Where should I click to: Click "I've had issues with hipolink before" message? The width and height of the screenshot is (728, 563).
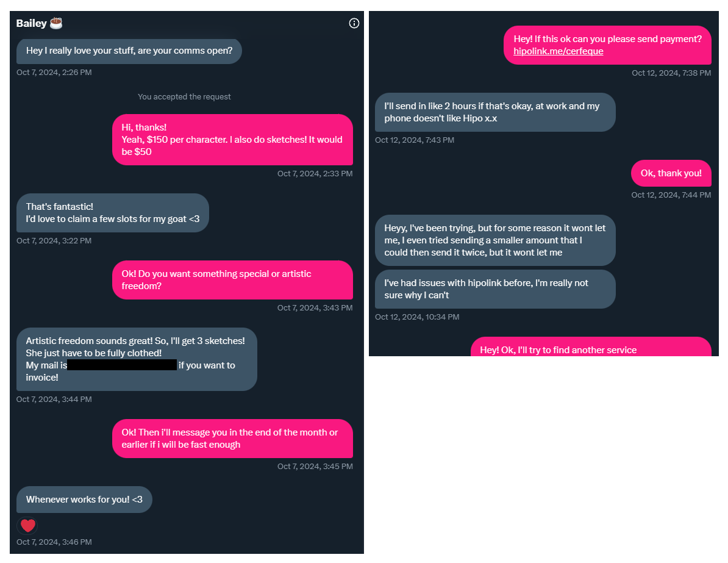pyautogui.click(x=494, y=289)
